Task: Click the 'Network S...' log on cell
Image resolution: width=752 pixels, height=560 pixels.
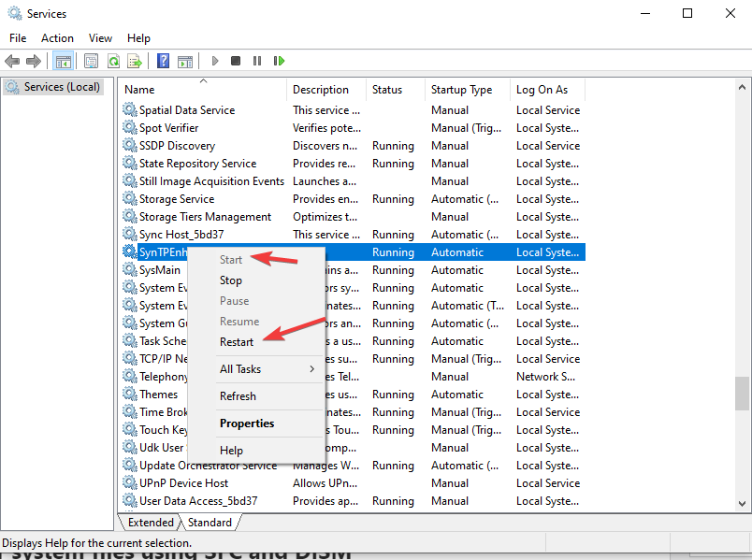Action: 545,377
